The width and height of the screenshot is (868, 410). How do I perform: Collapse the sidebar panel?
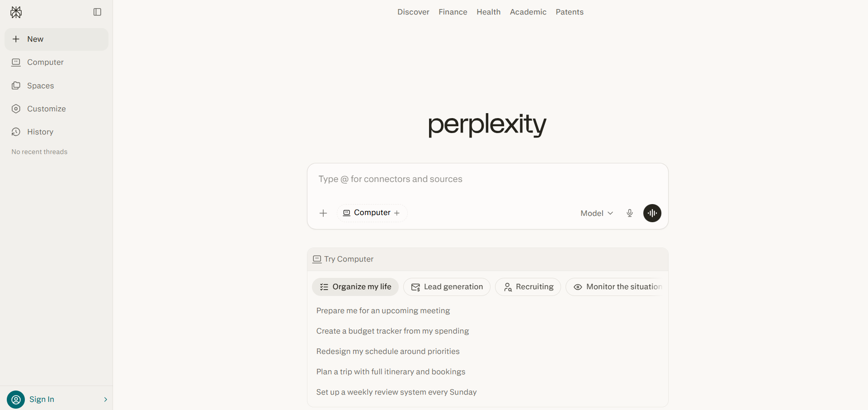tap(97, 12)
